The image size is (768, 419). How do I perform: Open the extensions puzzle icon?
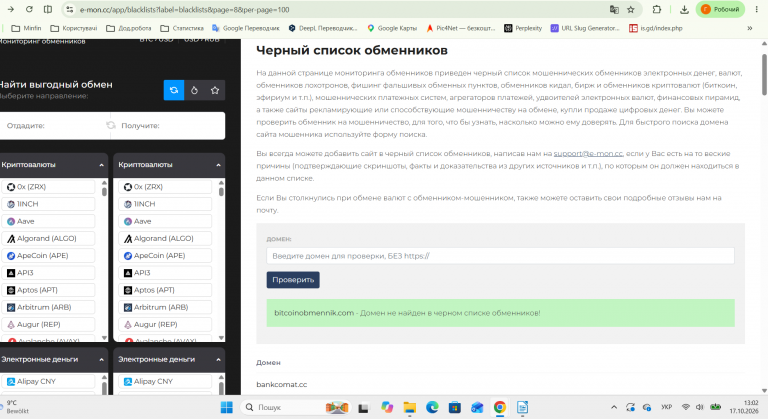[x=657, y=9]
